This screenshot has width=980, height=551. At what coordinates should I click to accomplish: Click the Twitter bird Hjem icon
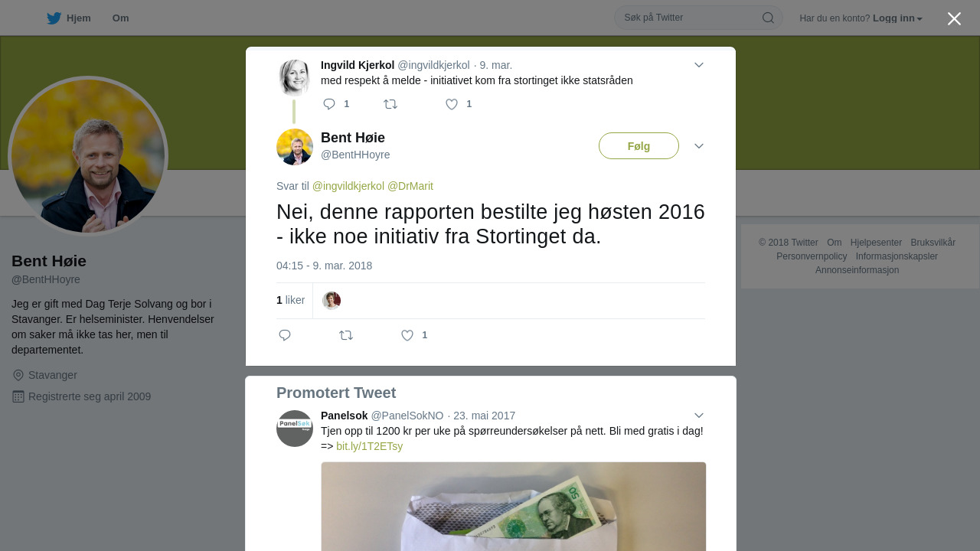pos(54,18)
